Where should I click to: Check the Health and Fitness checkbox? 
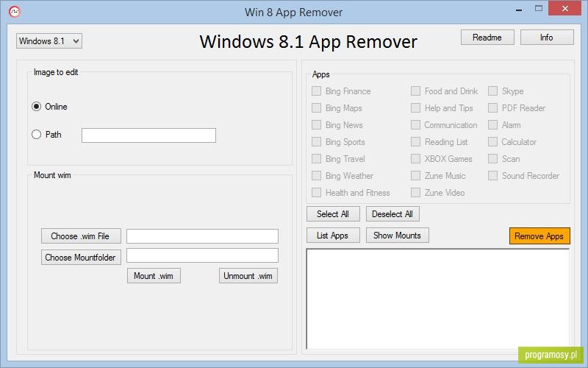click(x=316, y=192)
